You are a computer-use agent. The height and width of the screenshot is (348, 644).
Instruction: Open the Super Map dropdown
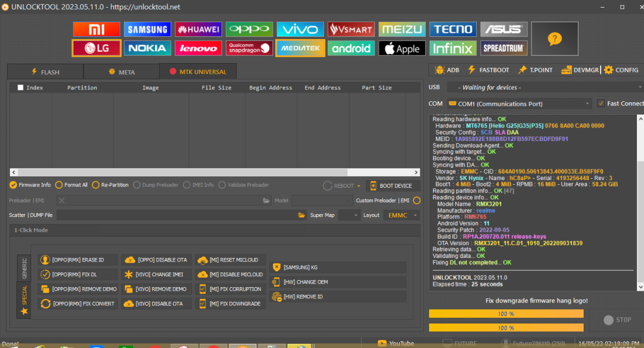point(349,215)
